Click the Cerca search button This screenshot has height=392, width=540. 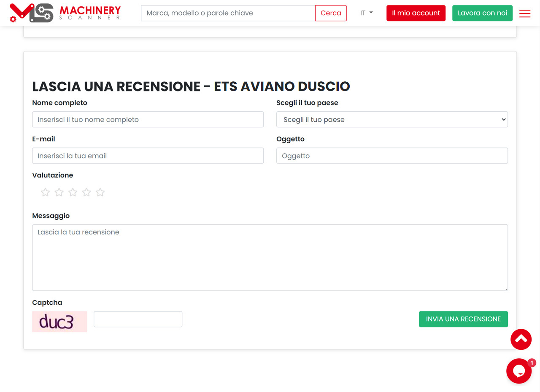tap(331, 13)
